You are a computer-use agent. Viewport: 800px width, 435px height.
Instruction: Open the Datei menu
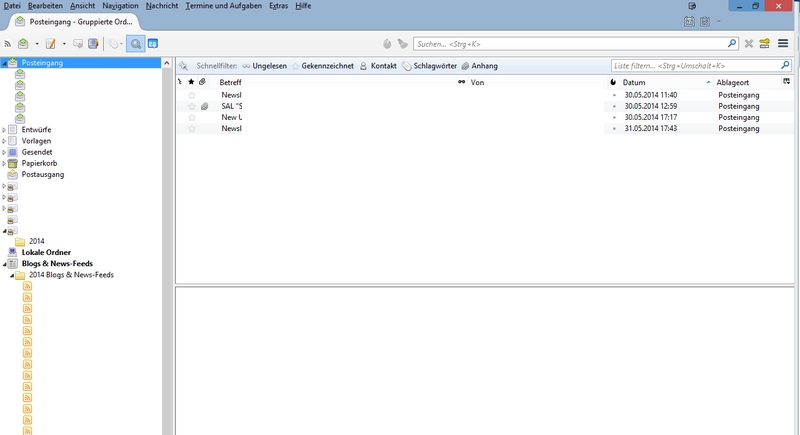pos(12,6)
